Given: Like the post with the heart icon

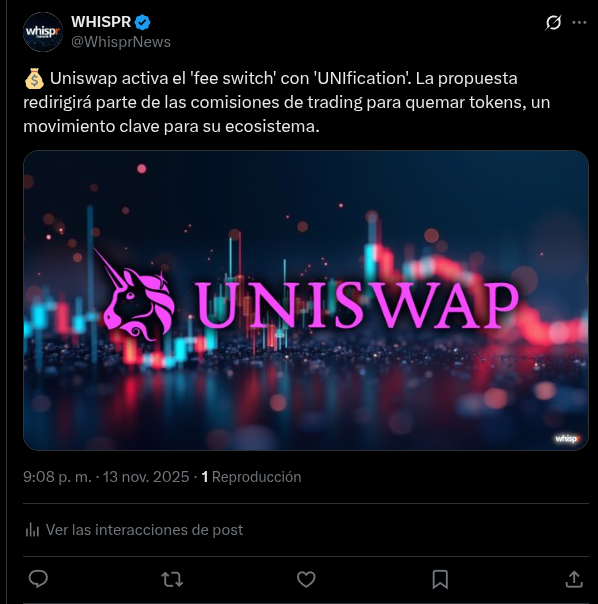Looking at the screenshot, I should 306,579.
